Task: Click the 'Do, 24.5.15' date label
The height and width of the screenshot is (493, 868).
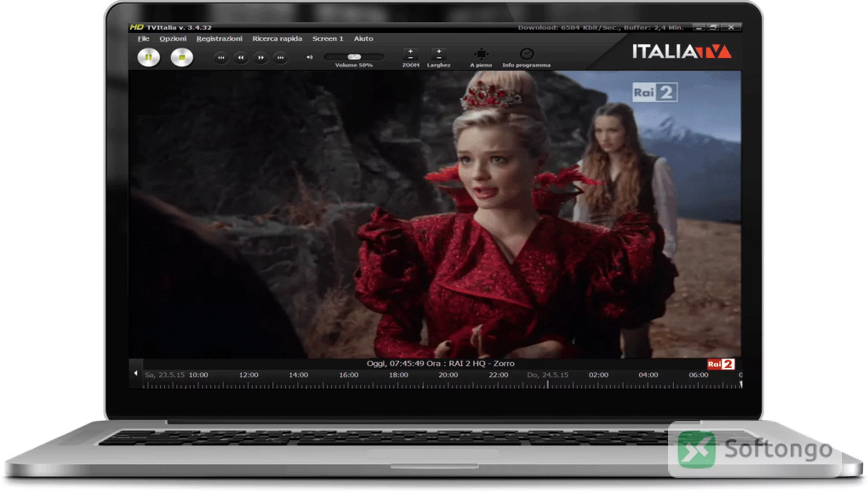Action: click(547, 375)
